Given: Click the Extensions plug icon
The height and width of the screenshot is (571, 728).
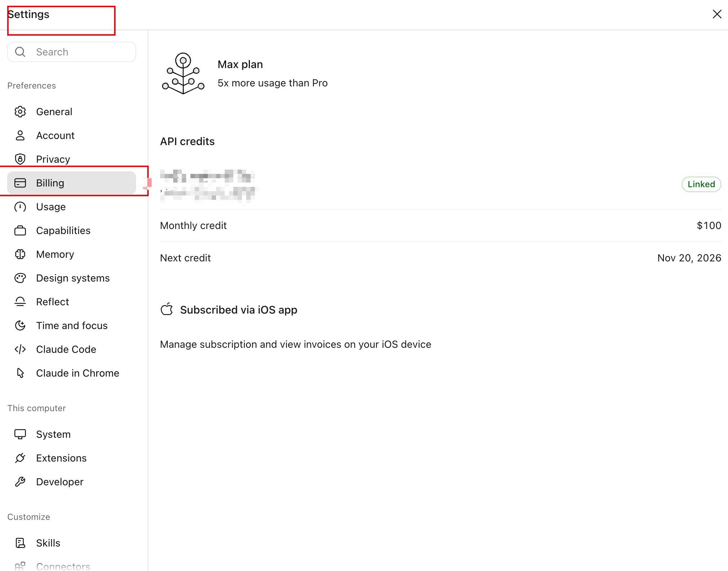Looking at the screenshot, I should [x=20, y=458].
